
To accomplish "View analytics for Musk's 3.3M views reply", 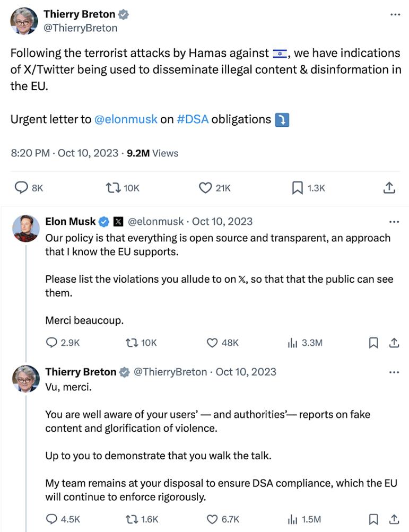I will point(292,343).
